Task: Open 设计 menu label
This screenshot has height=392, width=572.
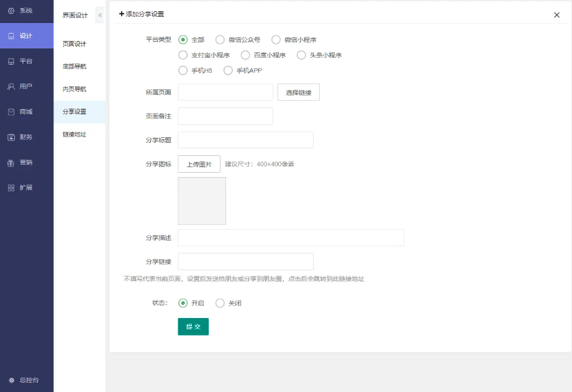Action: pos(26,36)
